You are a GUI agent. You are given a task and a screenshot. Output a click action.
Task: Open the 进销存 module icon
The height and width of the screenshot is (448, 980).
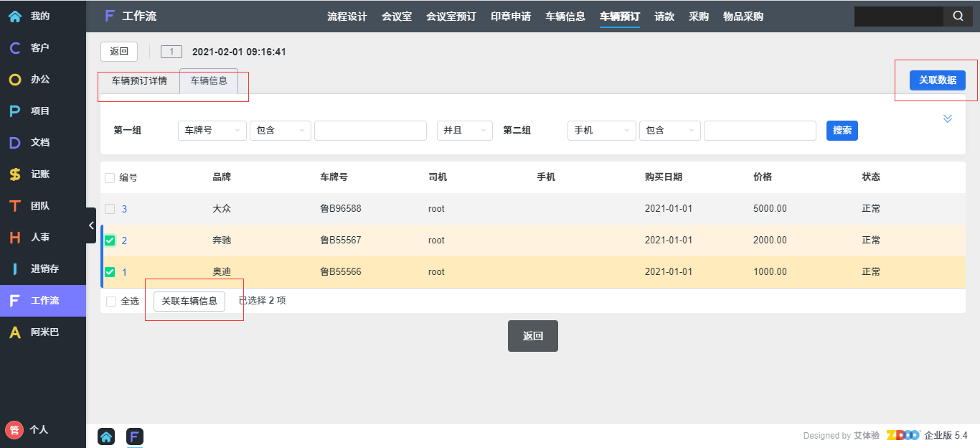14,269
